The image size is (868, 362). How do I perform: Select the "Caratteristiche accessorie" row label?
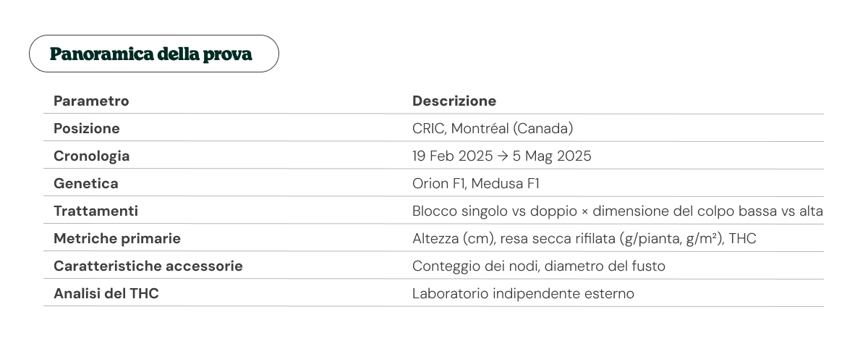[x=148, y=266]
